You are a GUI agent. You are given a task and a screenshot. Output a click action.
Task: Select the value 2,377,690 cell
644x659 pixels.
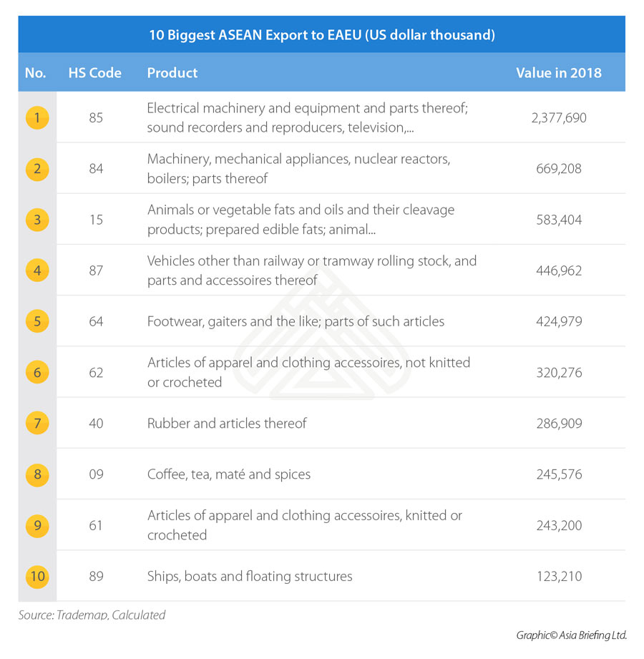[x=559, y=118]
